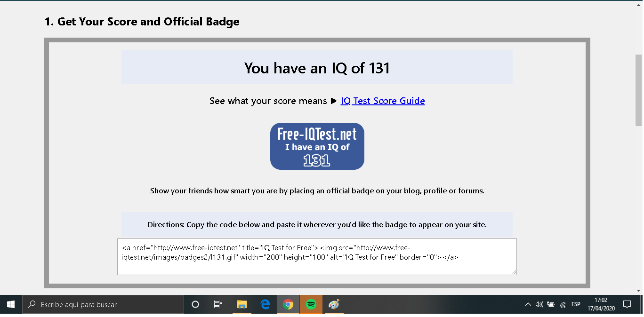
Task: Open the clock showing 17:02
Action: (601, 304)
